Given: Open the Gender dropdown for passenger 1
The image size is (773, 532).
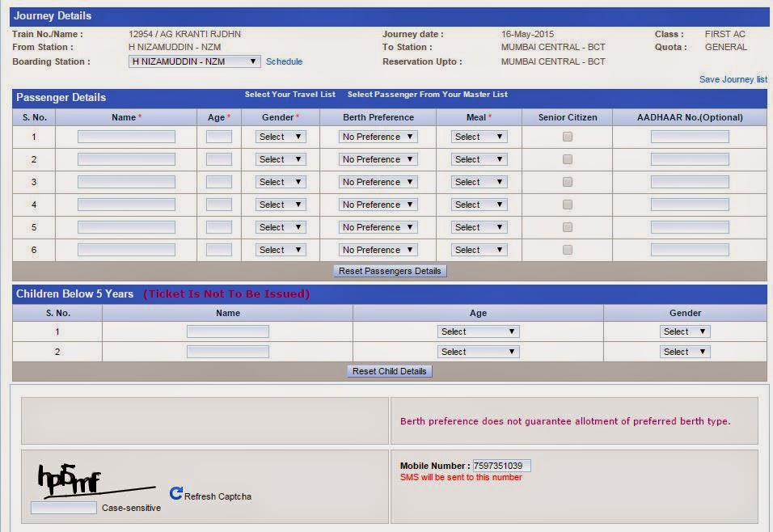Looking at the screenshot, I should (x=280, y=137).
